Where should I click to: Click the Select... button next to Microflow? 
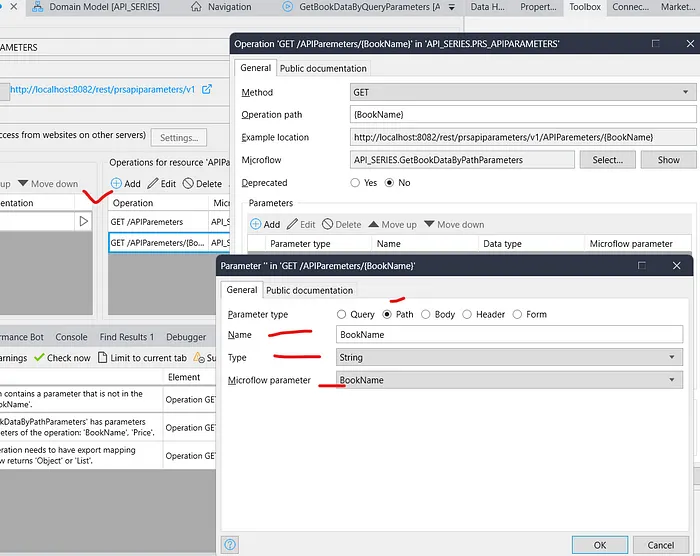coord(607,159)
